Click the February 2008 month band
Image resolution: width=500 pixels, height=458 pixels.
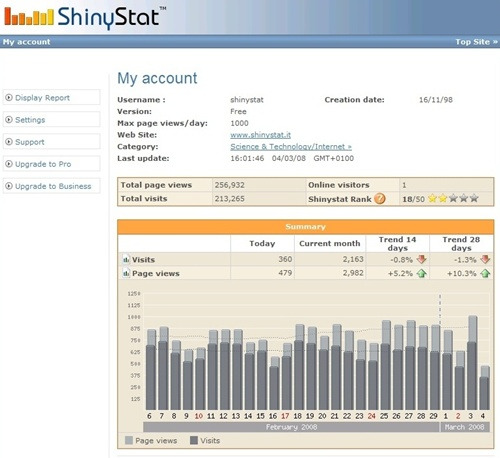[291, 427]
